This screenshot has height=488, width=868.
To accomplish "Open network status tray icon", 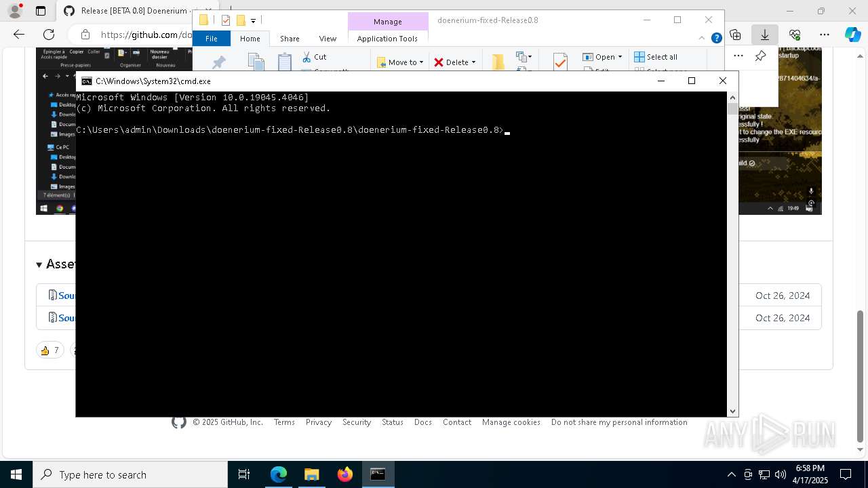I will point(764,474).
